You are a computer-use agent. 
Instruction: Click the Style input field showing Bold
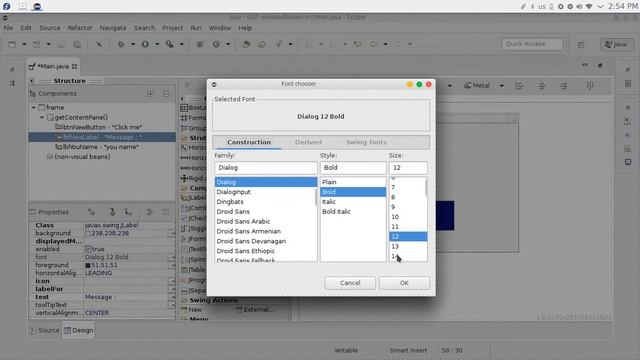(x=353, y=168)
